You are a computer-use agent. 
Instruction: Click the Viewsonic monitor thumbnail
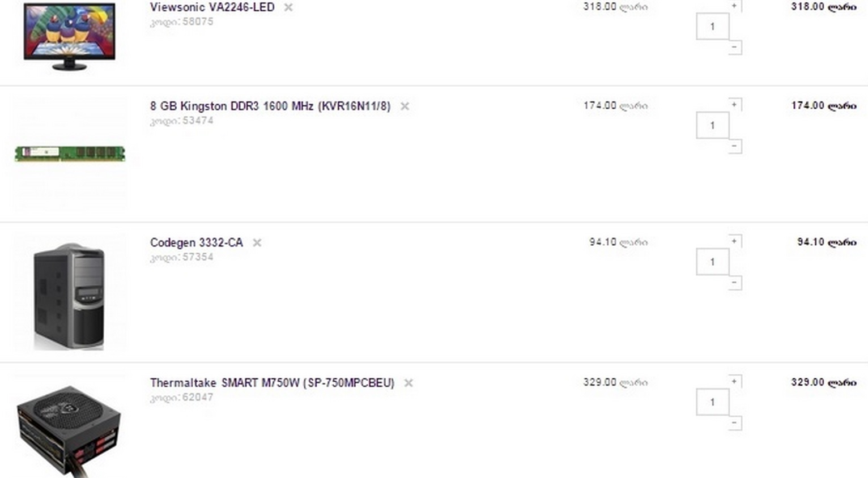69,36
